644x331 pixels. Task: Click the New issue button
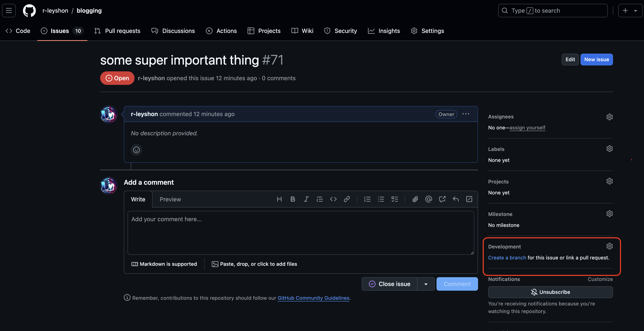(596, 60)
